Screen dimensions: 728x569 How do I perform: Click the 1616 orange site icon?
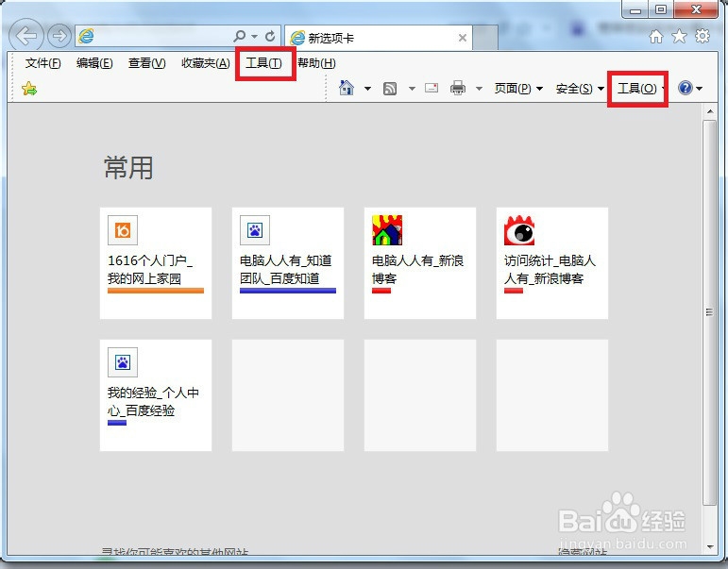(x=123, y=230)
